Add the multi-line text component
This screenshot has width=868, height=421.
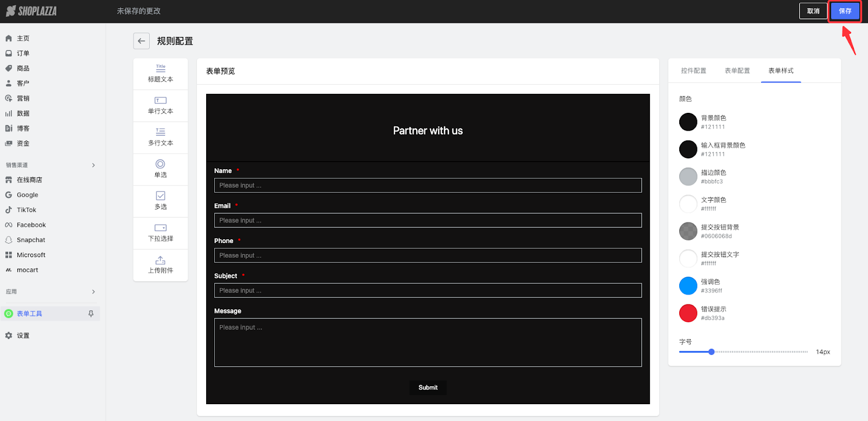click(161, 137)
